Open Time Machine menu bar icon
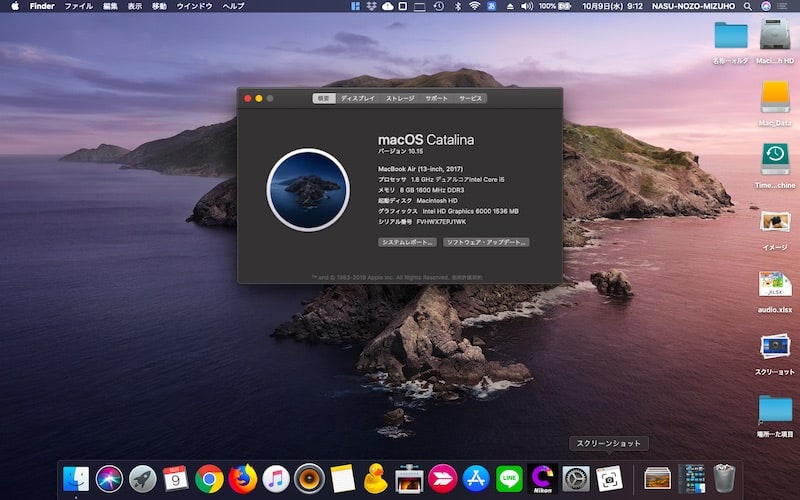Screen dimensions: 800x500 coord(439,6)
